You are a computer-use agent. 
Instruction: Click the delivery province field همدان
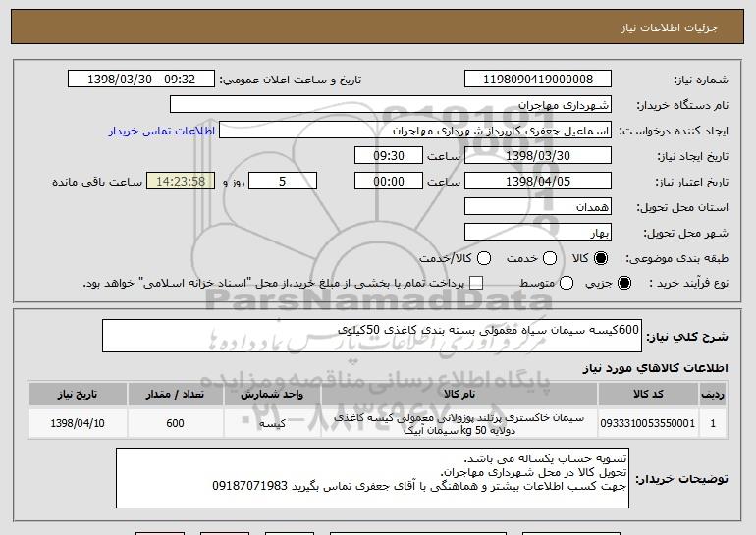click(538, 207)
